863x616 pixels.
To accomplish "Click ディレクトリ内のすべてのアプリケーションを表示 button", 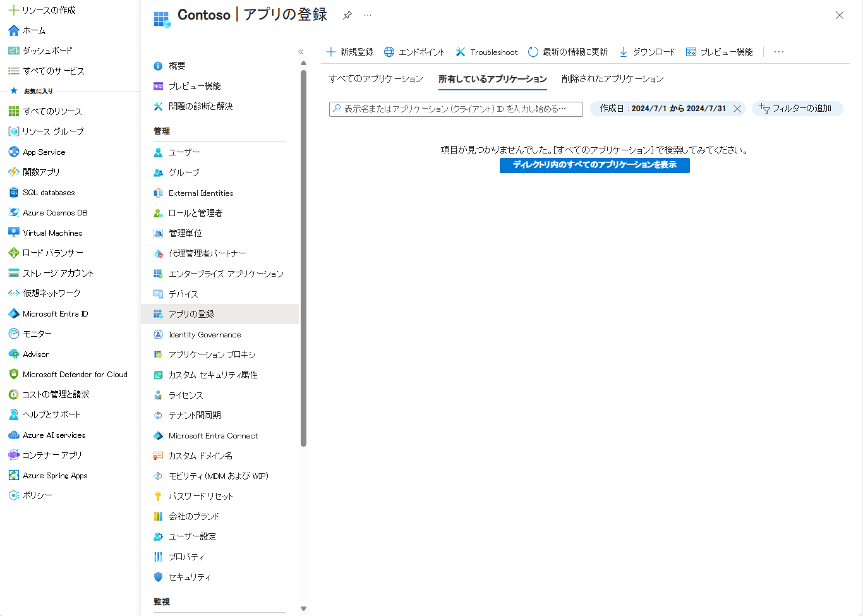I will 594,165.
